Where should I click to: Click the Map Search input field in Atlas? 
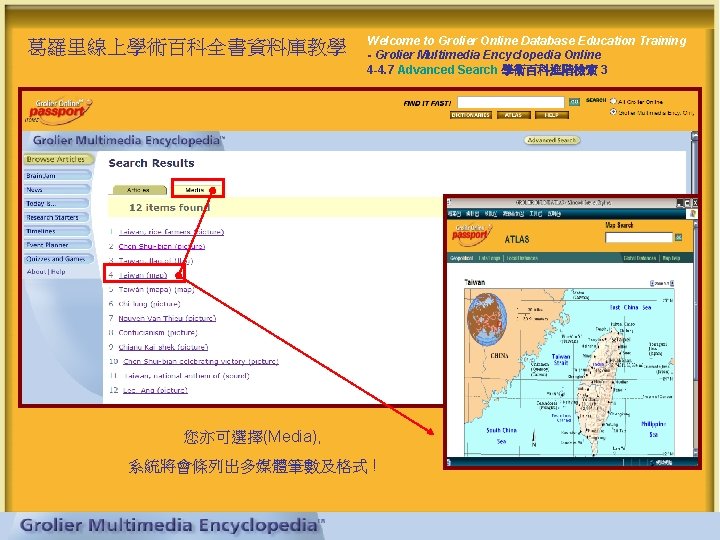(639, 237)
